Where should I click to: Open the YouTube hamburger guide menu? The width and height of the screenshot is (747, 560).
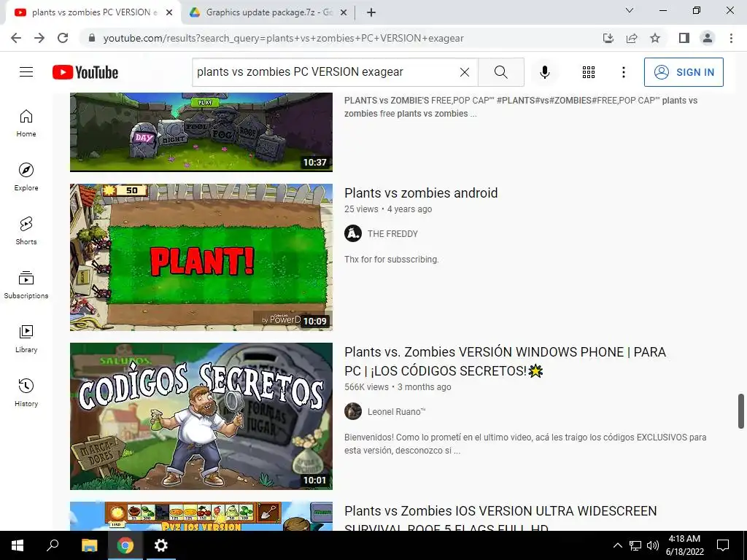(x=26, y=72)
